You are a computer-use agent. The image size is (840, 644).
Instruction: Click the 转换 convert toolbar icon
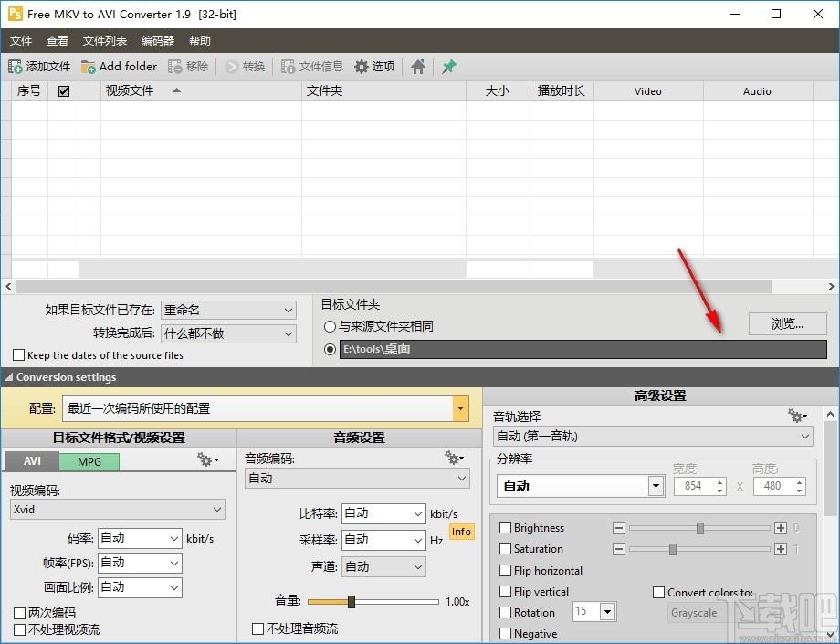(231, 67)
